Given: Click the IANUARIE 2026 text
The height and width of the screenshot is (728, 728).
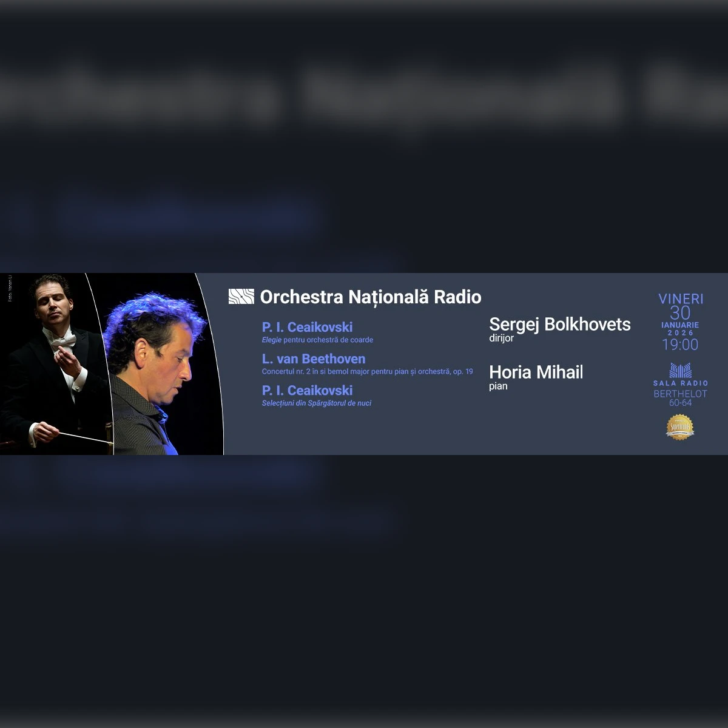Looking at the screenshot, I should tap(680, 329).
